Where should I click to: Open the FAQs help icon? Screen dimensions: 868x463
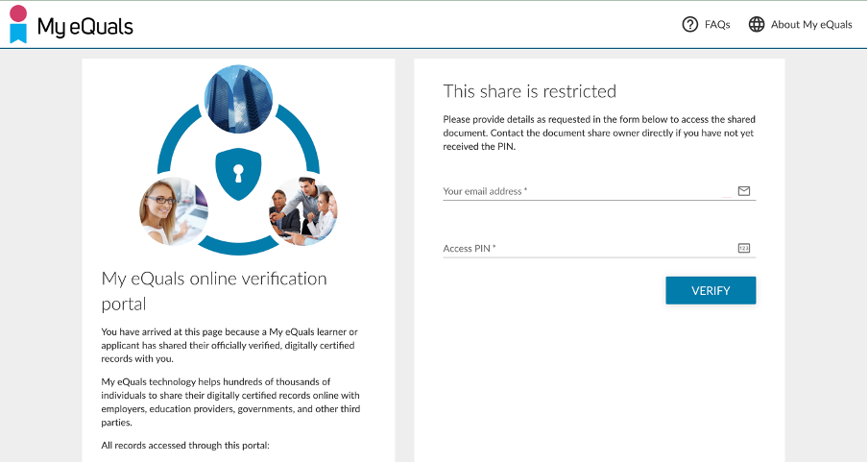689,24
